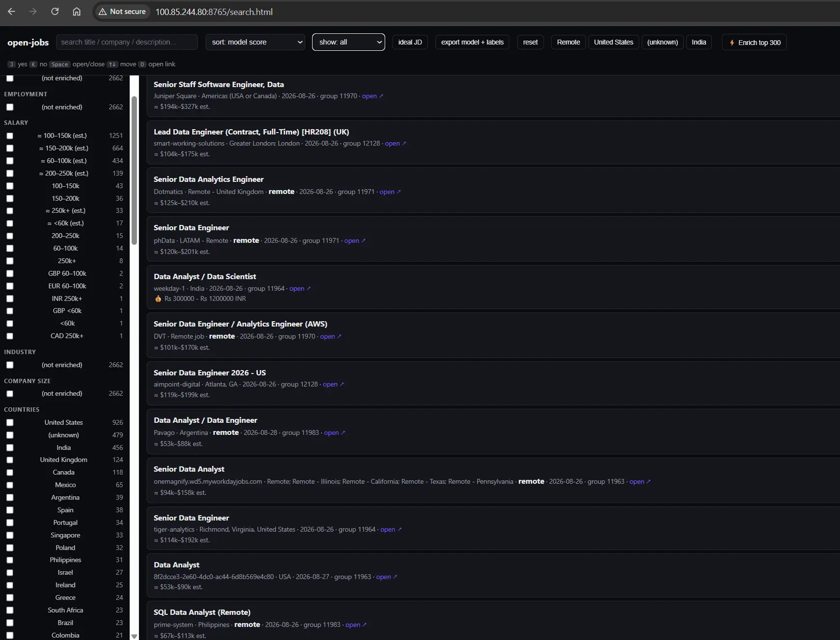Apply the Remote quick filter
This screenshot has width=840, height=640.
[569, 42]
